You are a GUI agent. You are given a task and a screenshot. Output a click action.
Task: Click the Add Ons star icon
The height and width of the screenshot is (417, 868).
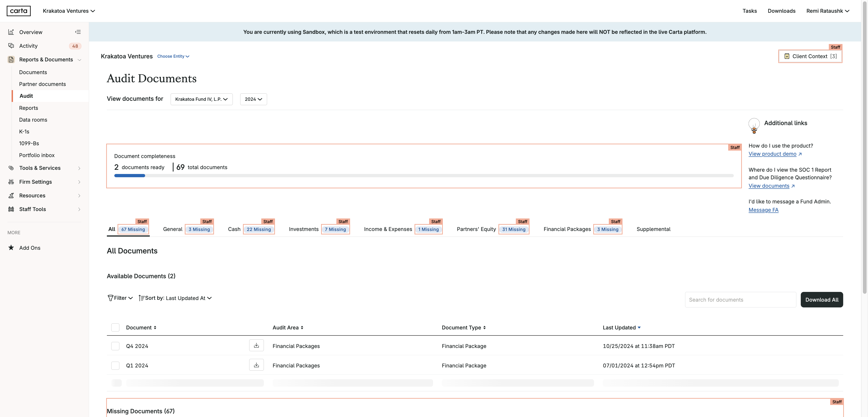11,248
